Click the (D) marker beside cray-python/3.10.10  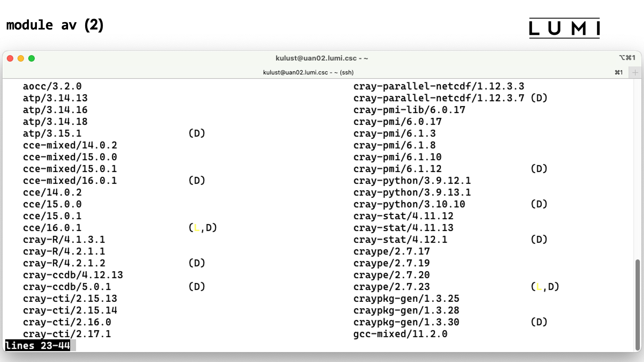(x=539, y=204)
